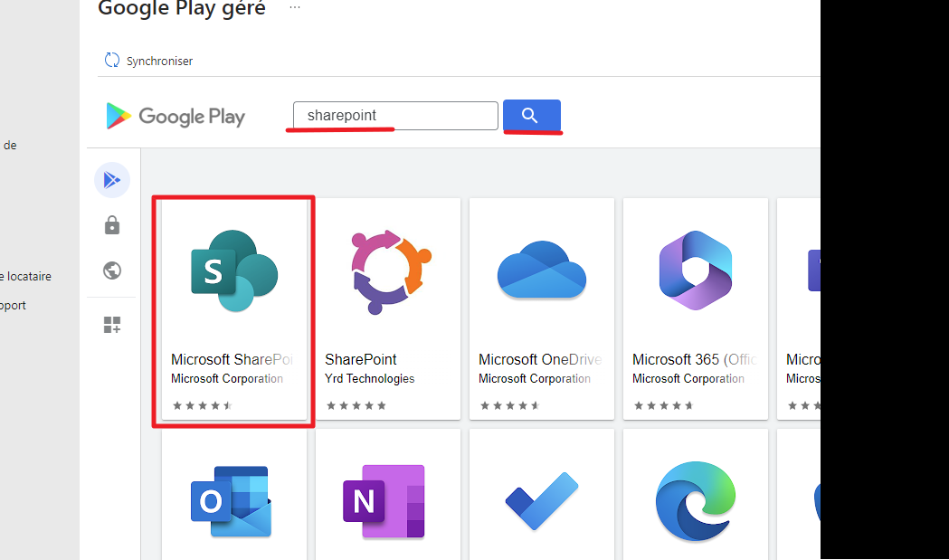Click the star rating under Yrd Technologies
The image size is (949, 560).
click(x=356, y=405)
